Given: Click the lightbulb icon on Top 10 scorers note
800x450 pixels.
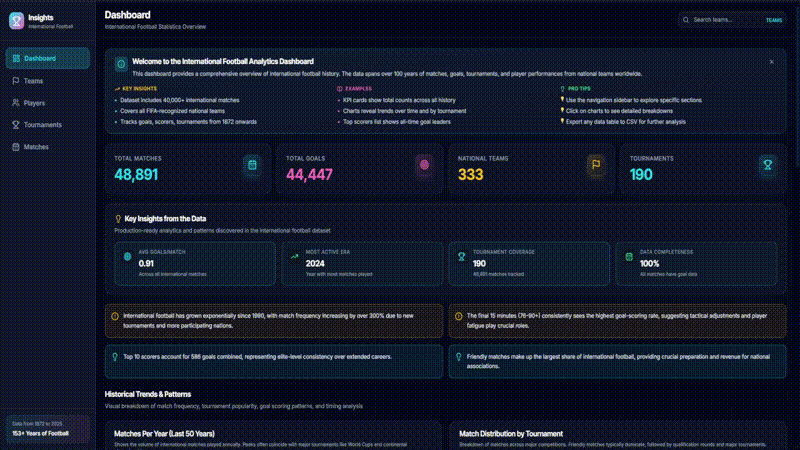Looking at the screenshot, I should click(115, 357).
